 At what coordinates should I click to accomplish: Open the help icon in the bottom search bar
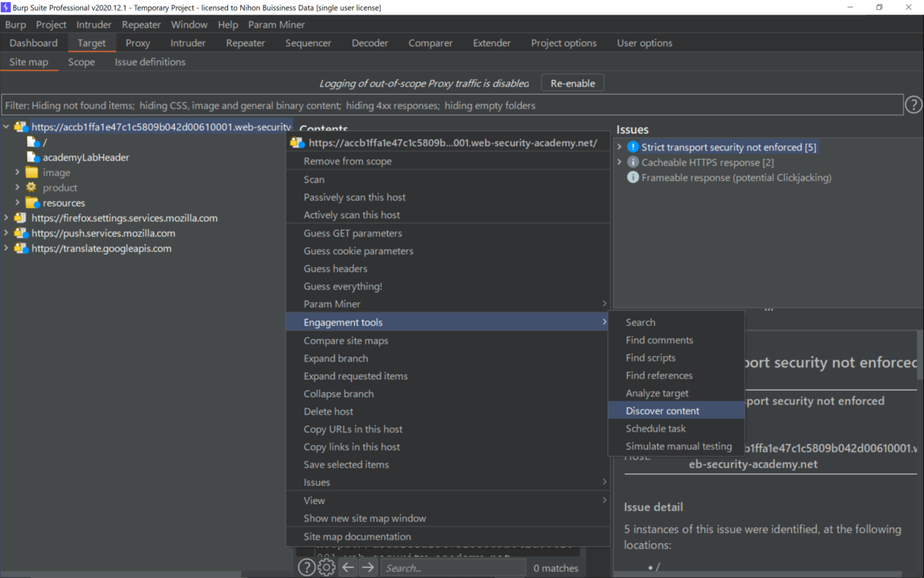pos(306,566)
